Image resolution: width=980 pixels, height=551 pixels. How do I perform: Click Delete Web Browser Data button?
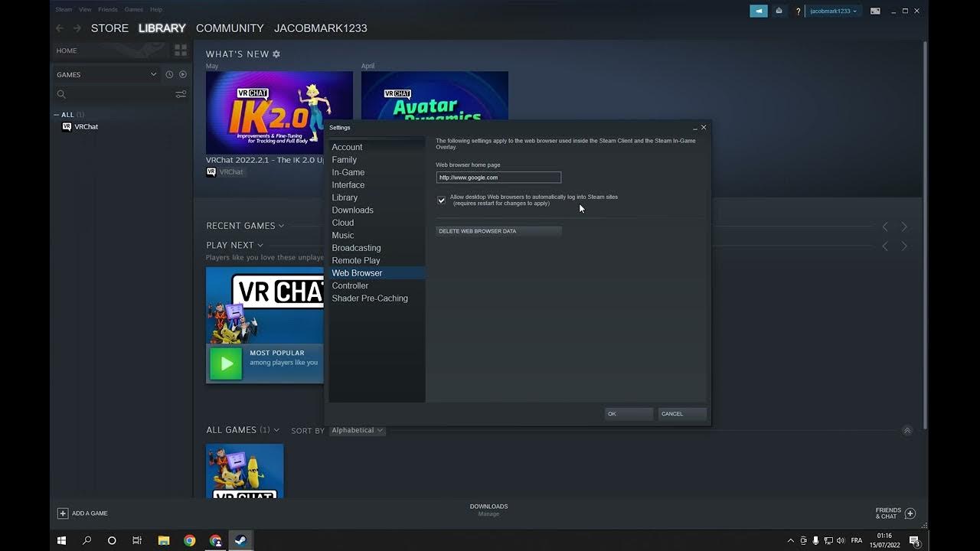click(x=498, y=231)
